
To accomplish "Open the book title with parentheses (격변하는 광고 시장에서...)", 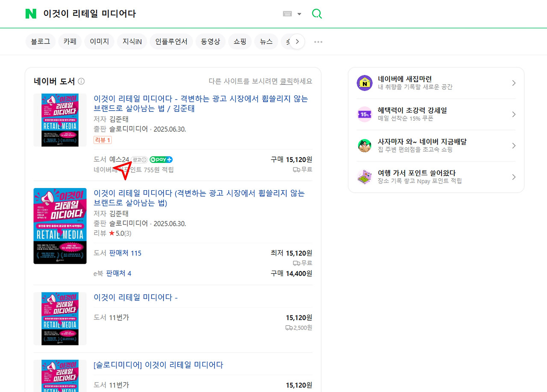I will (x=199, y=198).
